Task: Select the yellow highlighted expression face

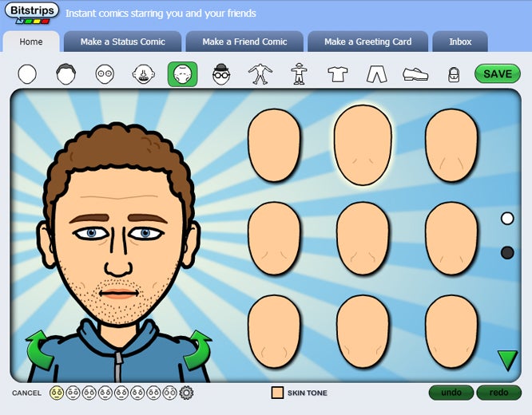Action: [x=57, y=393]
